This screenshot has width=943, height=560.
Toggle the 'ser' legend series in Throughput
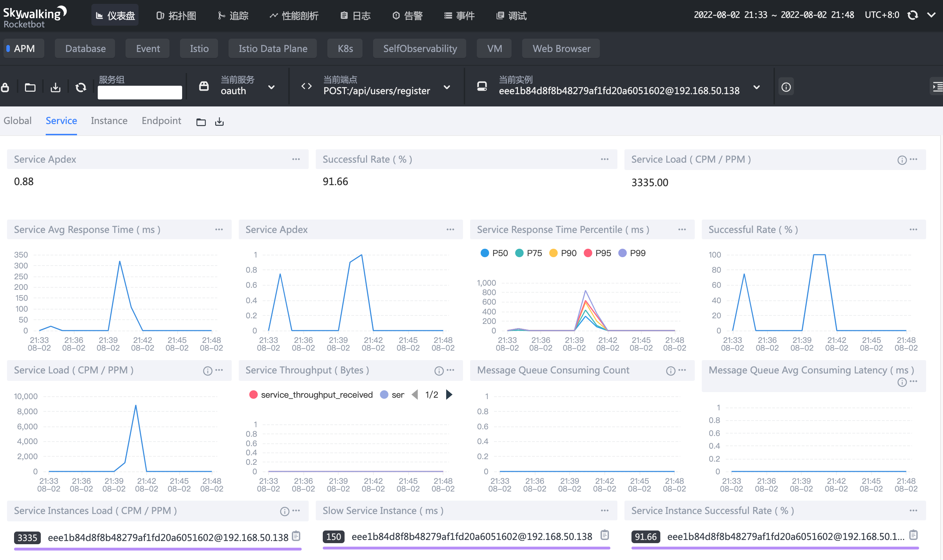tap(392, 395)
